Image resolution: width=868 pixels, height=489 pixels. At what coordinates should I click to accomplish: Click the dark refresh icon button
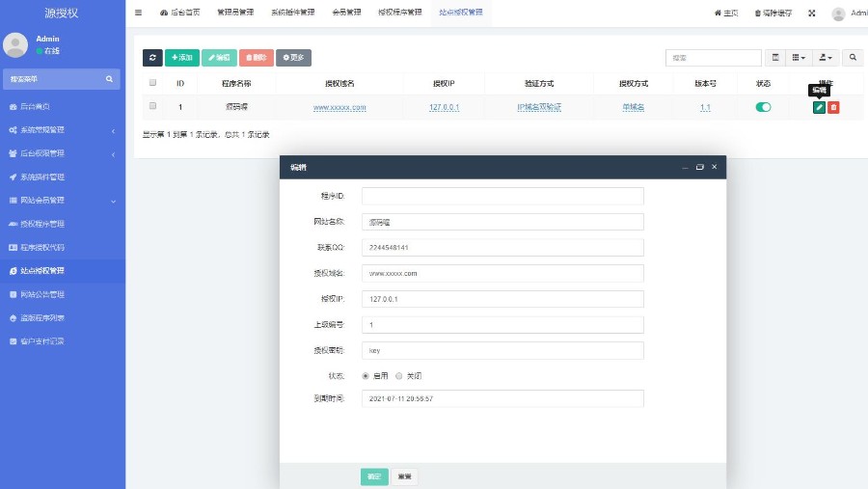(x=152, y=58)
